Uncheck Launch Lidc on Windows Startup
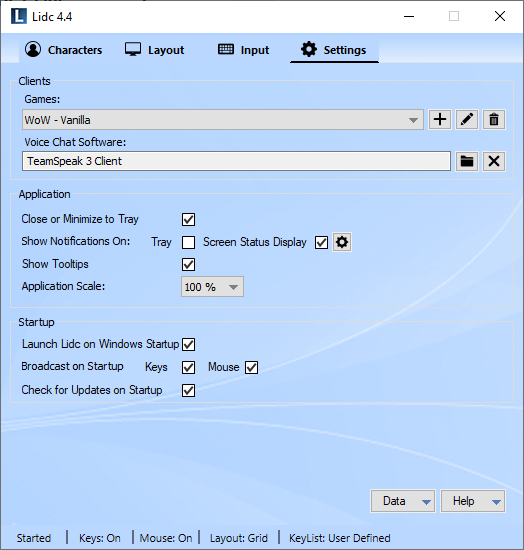 point(188,344)
